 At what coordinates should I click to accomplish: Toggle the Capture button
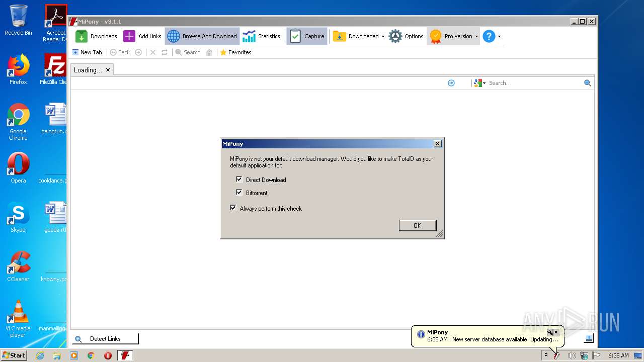tap(307, 36)
